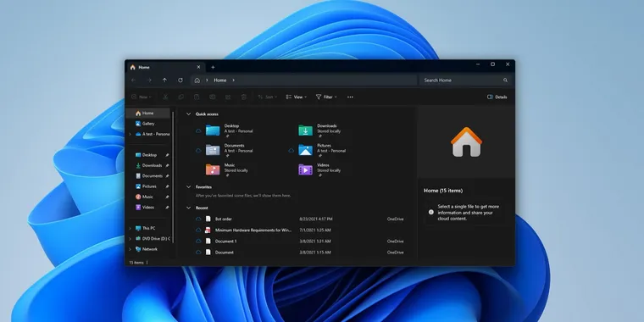This screenshot has width=644, height=322.
Task: Close the Home tab
Action: 198,67
